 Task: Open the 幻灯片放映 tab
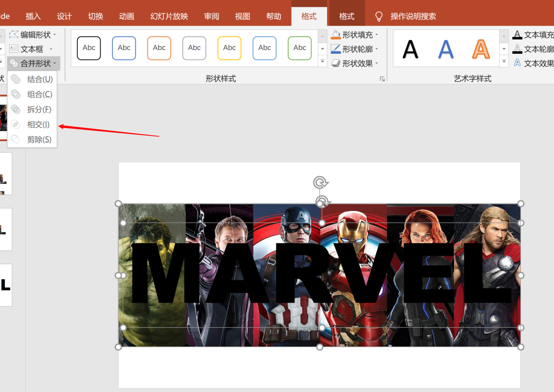[x=169, y=16]
